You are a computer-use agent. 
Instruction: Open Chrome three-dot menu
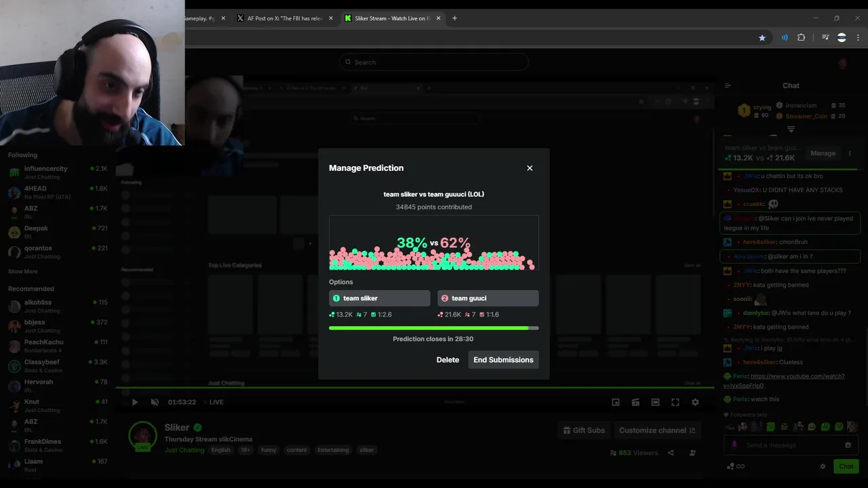pyautogui.click(x=858, y=38)
